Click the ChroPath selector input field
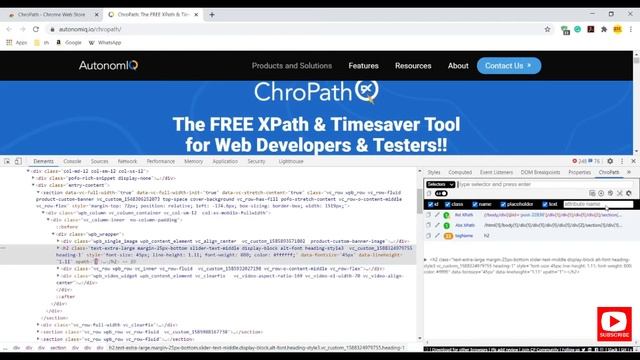 (x=545, y=184)
